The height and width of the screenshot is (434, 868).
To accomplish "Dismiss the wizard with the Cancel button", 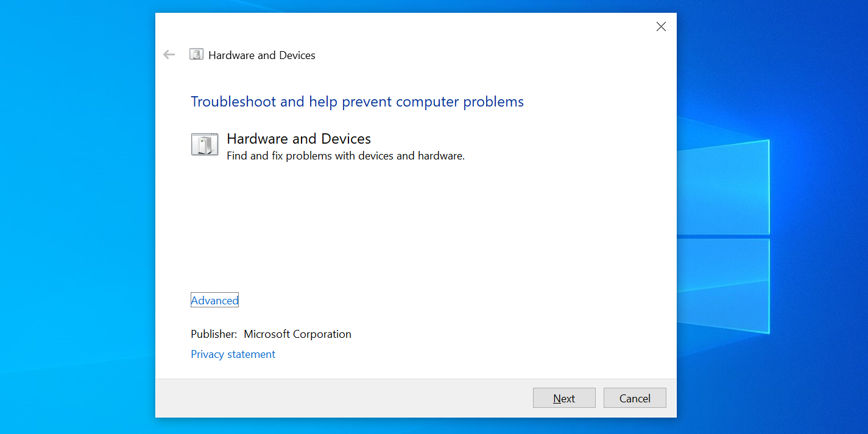I will (x=635, y=397).
